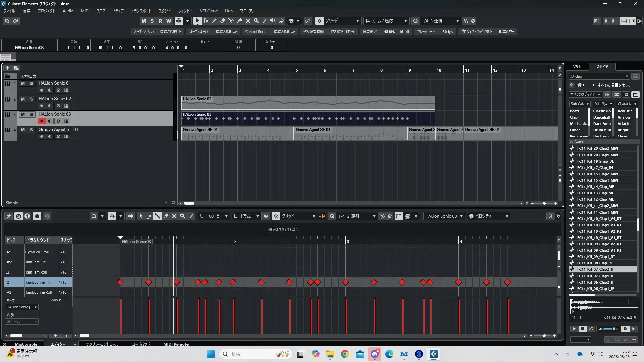Open the MixConsole lower zone tab
The width and height of the screenshot is (644, 362).
[x=26, y=344]
